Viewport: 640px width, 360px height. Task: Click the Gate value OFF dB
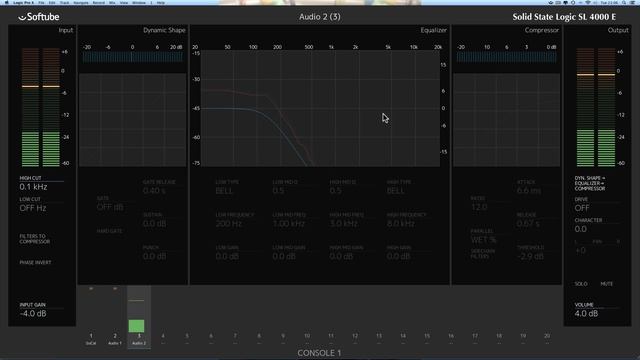click(x=110, y=207)
